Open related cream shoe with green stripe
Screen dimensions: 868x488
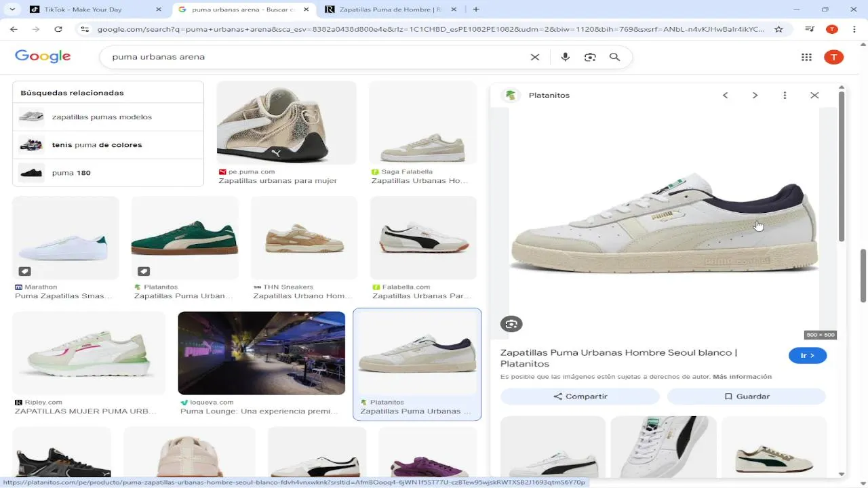(x=774, y=447)
